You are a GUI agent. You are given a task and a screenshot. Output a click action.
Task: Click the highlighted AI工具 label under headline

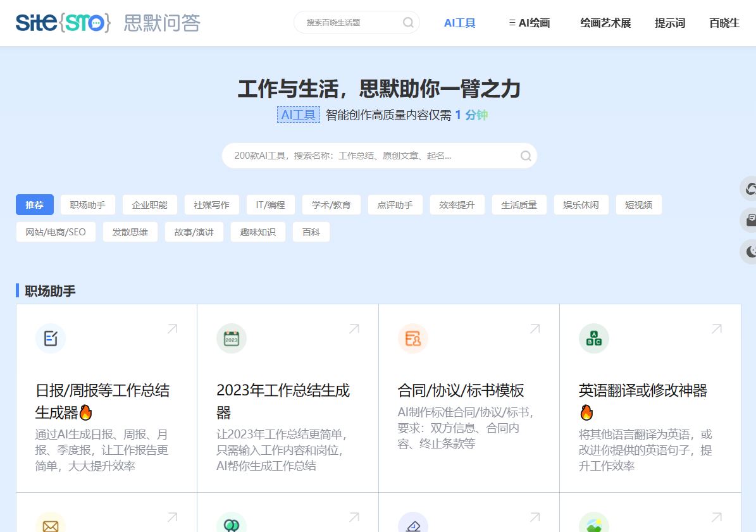tap(299, 114)
